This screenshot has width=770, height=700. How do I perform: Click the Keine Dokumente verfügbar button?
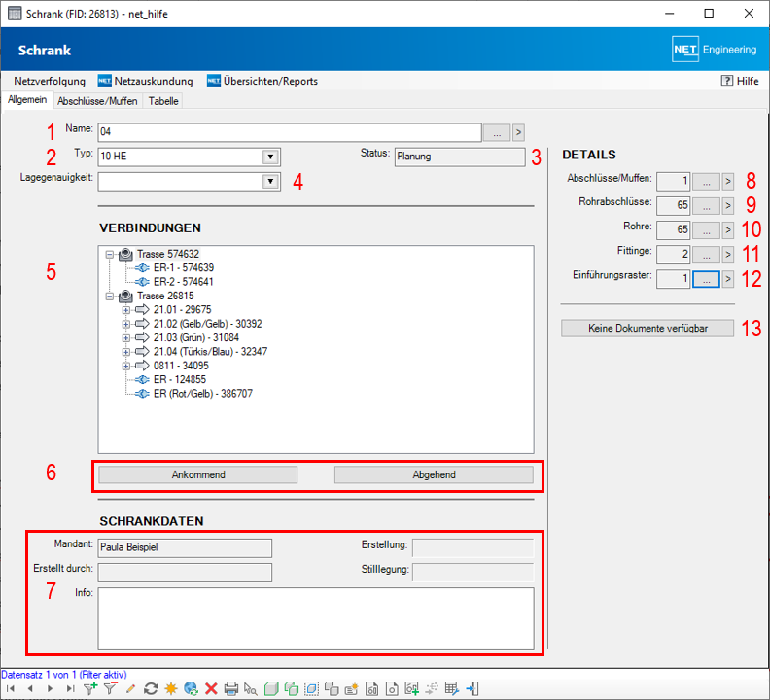(x=647, y=329)
